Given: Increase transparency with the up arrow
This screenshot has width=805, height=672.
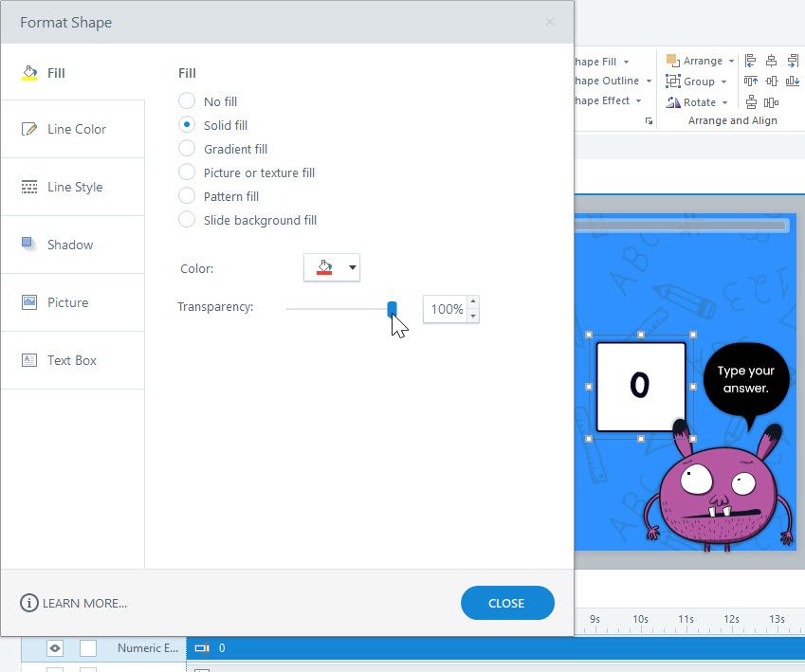Looking at the screenshot, I should pos(473,301).
